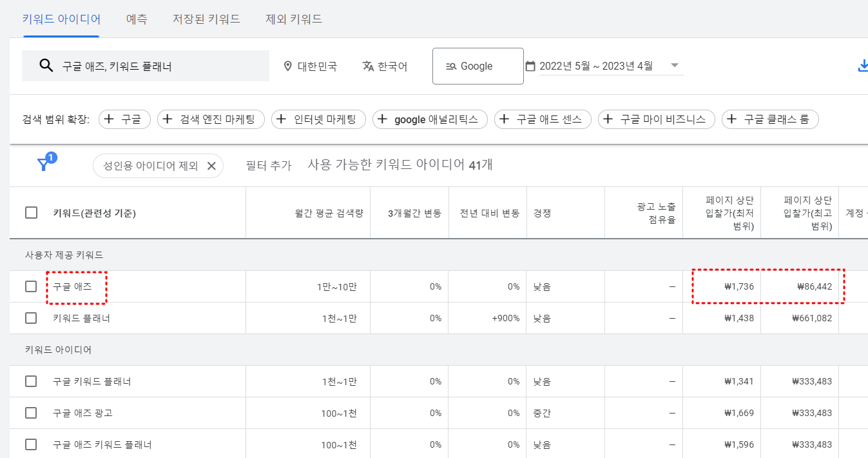Viewport: 868px width, 458px height.
Task: Add the 인터넷 마케팅 suggestion chip
Action: pyautogui.click(x=318, y=119)
